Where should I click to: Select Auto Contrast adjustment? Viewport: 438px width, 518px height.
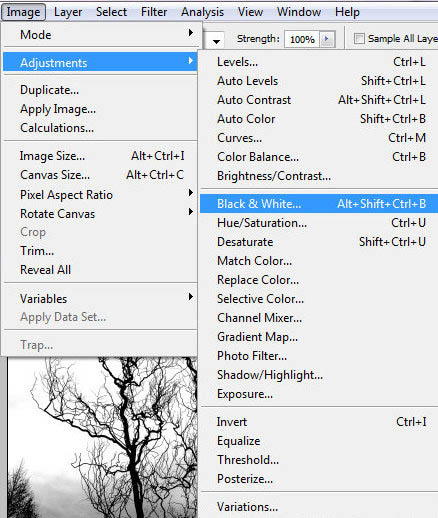(319, 100)
